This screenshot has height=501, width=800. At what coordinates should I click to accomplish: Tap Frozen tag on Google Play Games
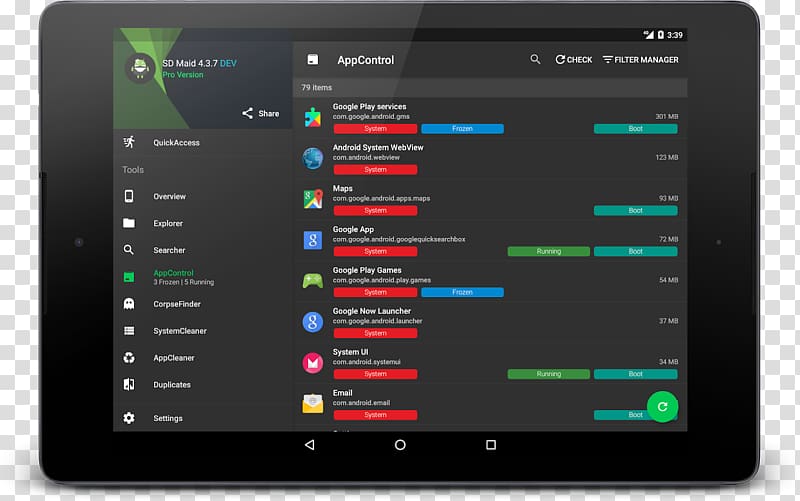[x=462, y=292]
